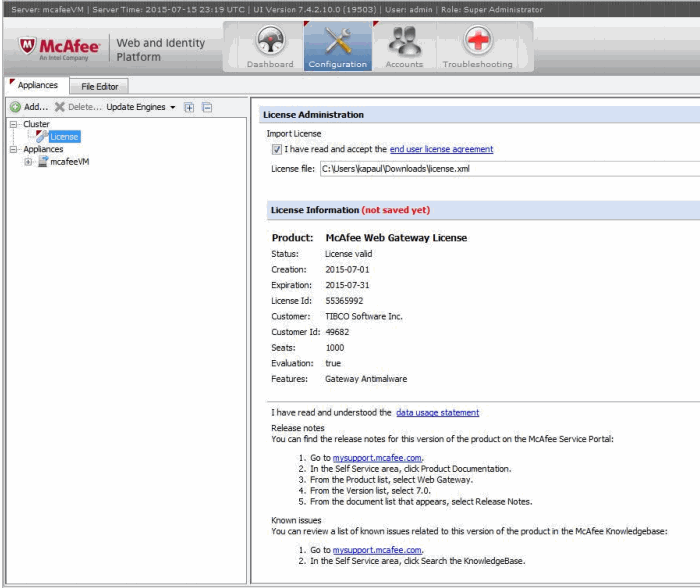Click Role: Super Administrator in status bar

pyautogui.click(x=492, y=9)
